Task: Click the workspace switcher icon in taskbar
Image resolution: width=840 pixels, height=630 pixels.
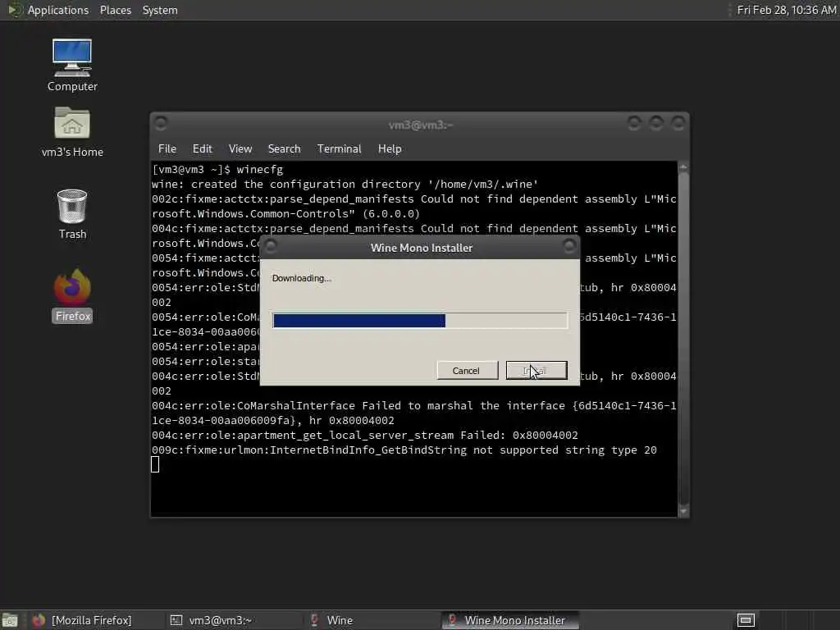Action: [746, 620]
